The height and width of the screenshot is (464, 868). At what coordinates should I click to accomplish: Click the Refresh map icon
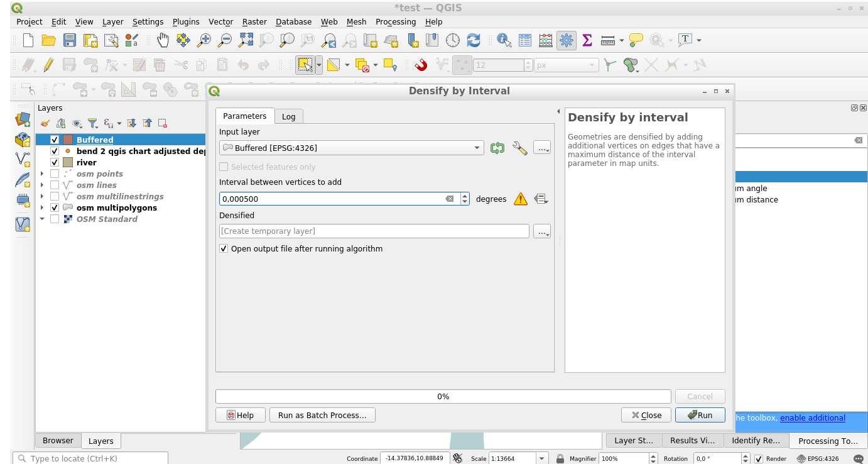474,40
